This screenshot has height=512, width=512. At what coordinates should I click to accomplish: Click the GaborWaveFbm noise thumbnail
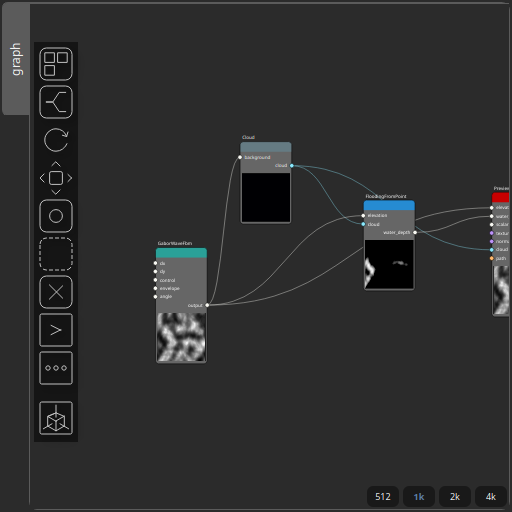click(x=181, y=337)
